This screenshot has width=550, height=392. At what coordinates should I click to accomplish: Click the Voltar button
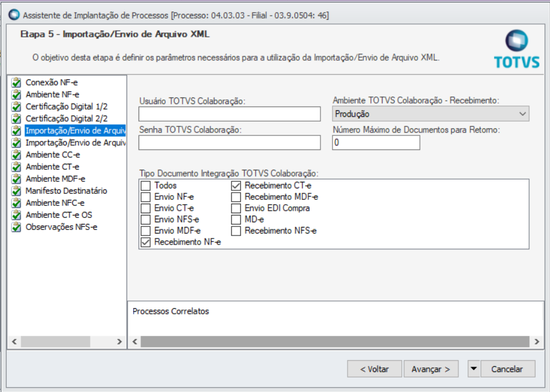click(x=374, y=369)
